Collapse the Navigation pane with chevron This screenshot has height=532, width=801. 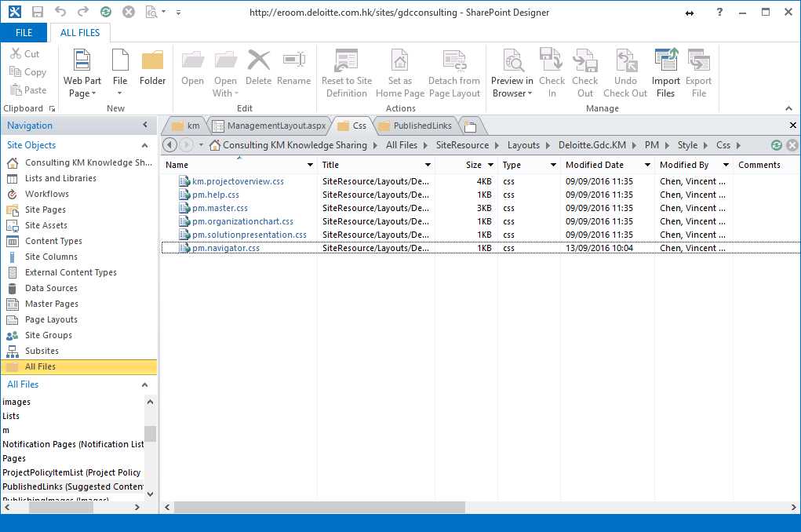coord(144,126)
